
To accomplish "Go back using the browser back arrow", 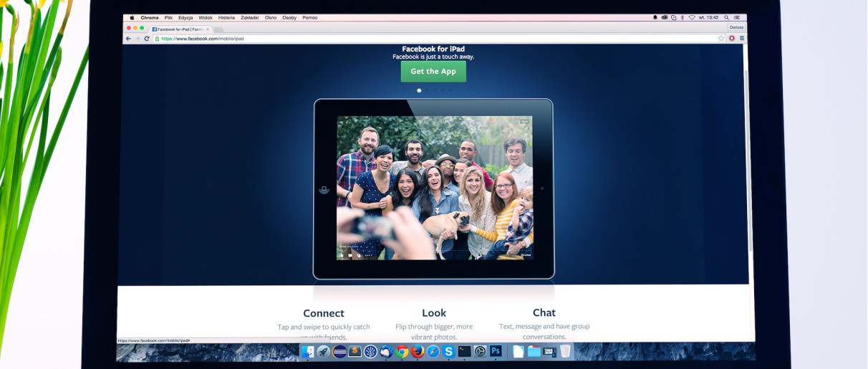I will [x=128, y=39].
